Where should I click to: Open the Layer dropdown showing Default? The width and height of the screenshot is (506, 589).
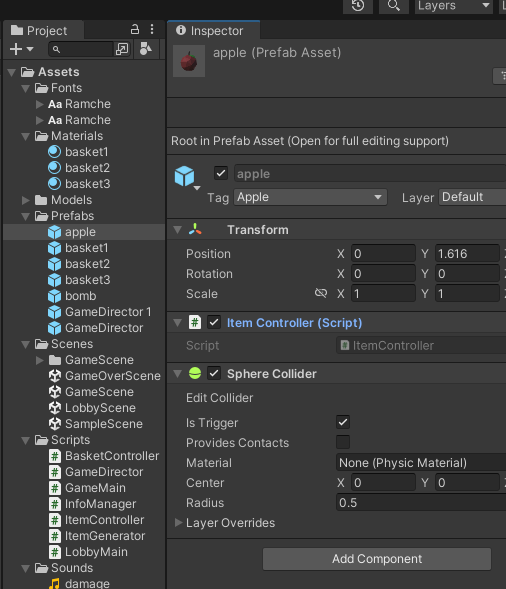(473, 197)
